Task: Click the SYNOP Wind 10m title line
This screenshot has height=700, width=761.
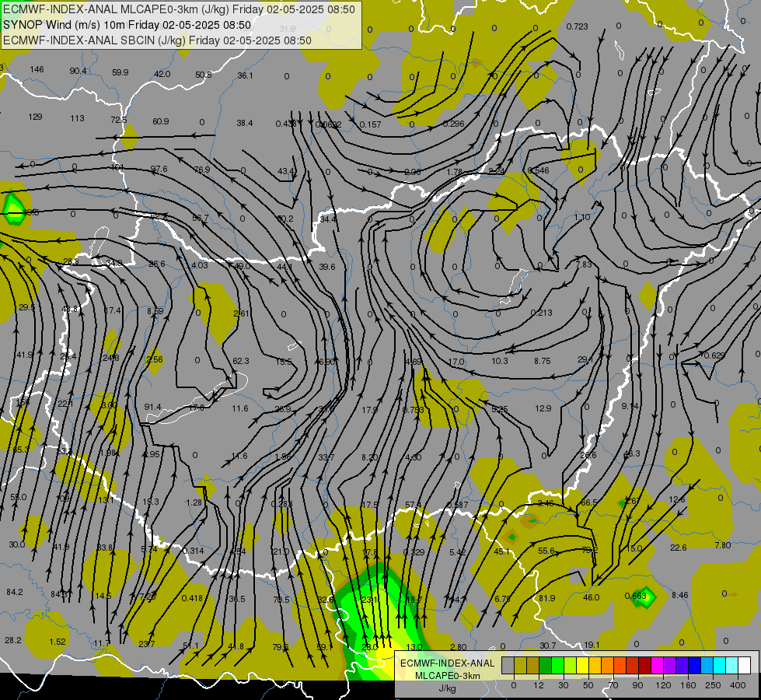Action: pos(127,25)
